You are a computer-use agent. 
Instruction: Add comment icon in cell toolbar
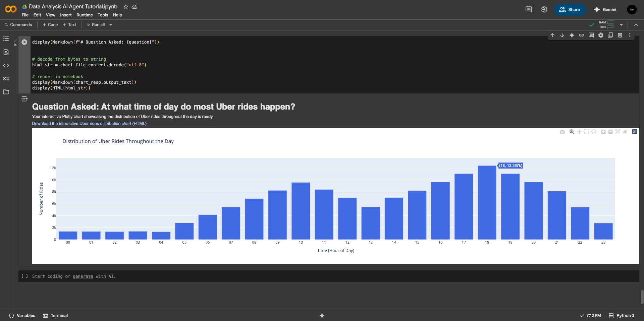591,35
